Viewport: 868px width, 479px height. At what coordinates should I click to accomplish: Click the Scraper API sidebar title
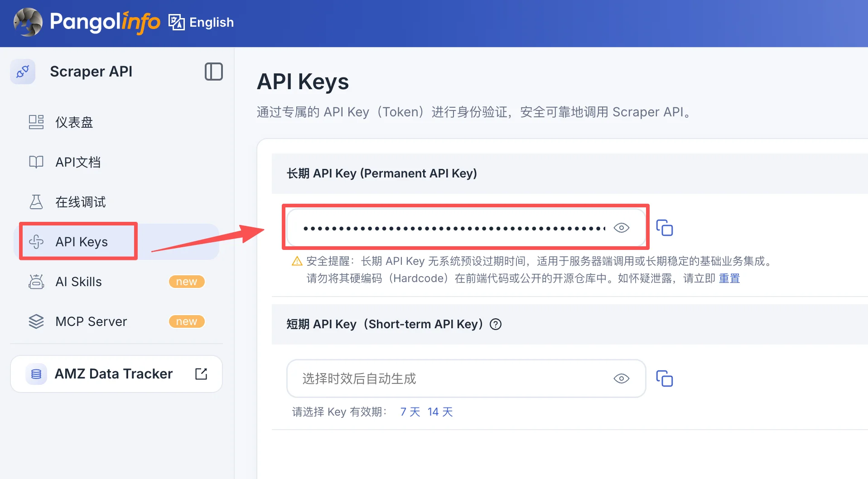point(91,72)
